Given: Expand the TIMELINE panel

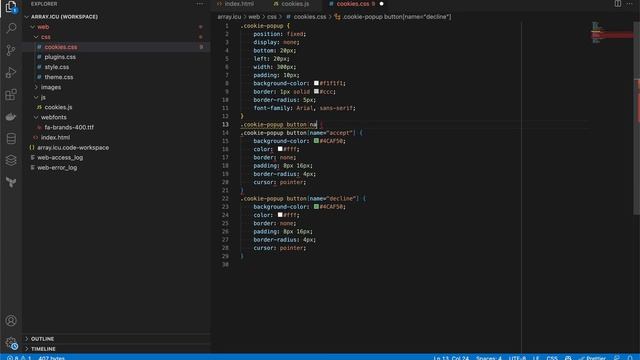Looking at the screenshot, I should [27, 349].
